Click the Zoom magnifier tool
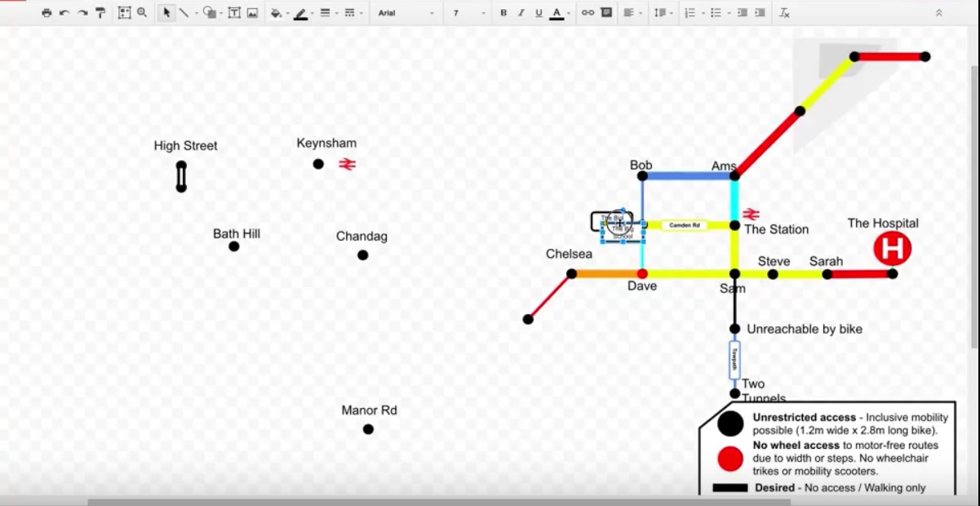This screenshot has height=506, width=980. [142, 13]
